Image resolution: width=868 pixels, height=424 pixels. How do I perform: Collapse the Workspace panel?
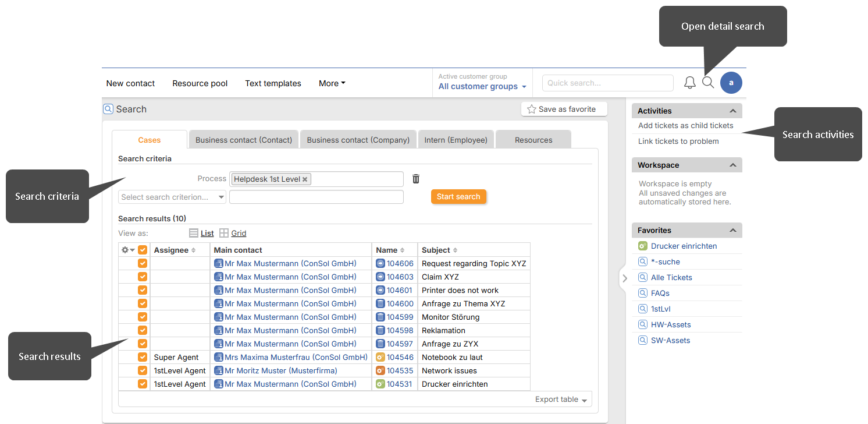pyautogui.click(x=733, y=165)
